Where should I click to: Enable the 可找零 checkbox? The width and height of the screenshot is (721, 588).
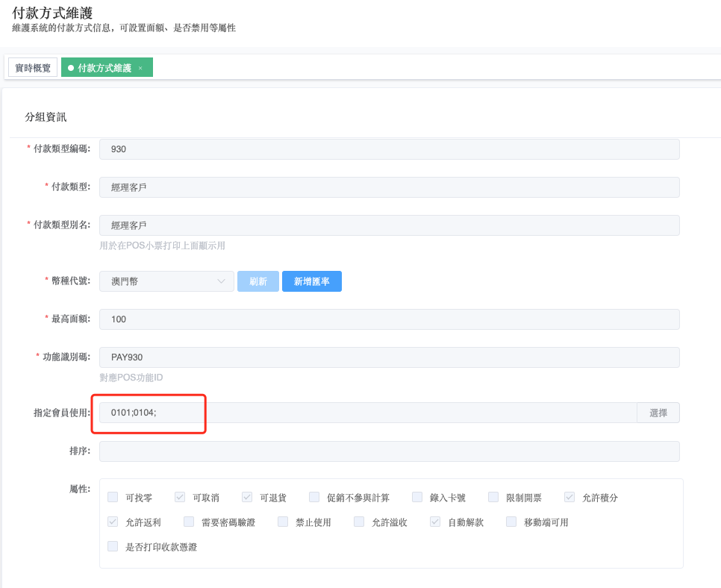113,496
